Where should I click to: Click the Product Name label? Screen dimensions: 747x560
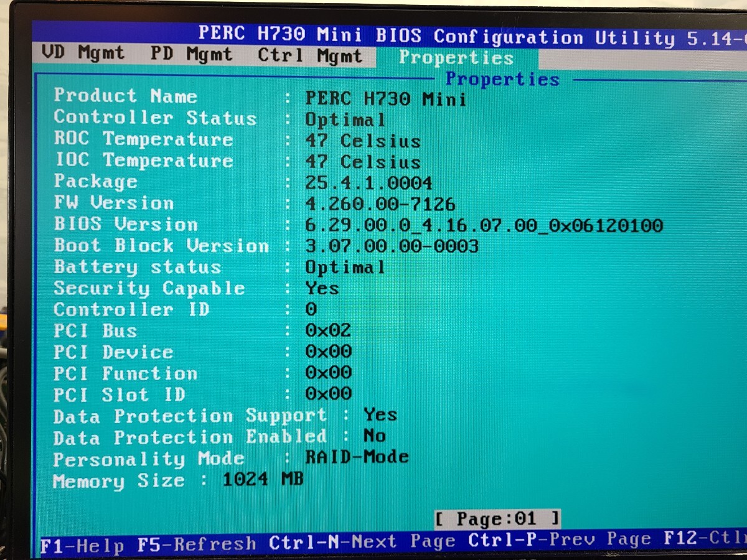tap(125, 96)
